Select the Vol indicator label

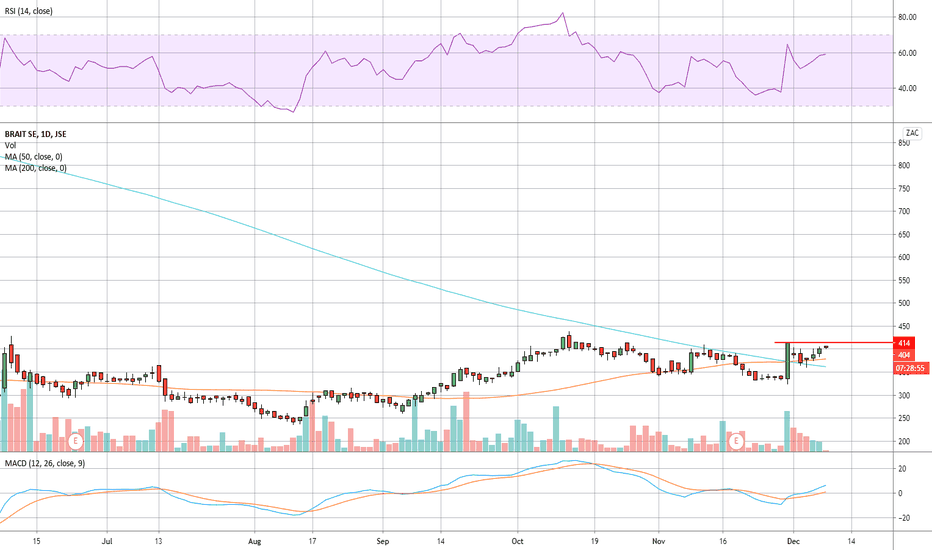[x=10, y=146]
